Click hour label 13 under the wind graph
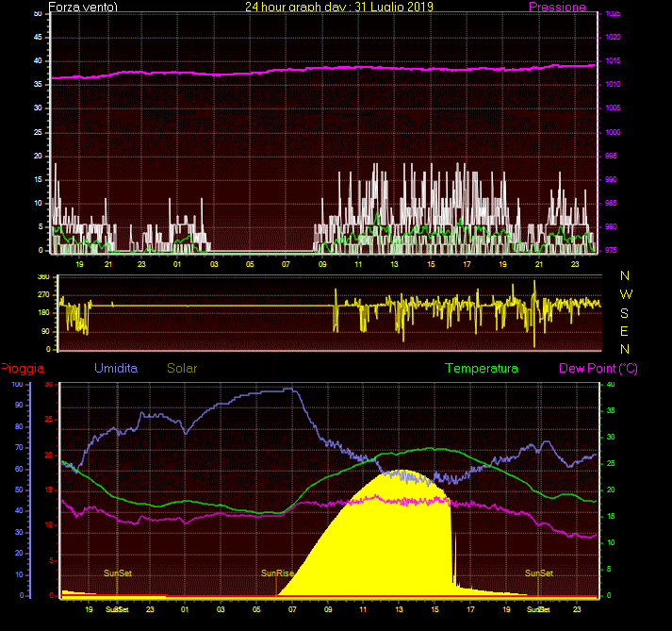The image size is (672, 631). tap(394, 264)
